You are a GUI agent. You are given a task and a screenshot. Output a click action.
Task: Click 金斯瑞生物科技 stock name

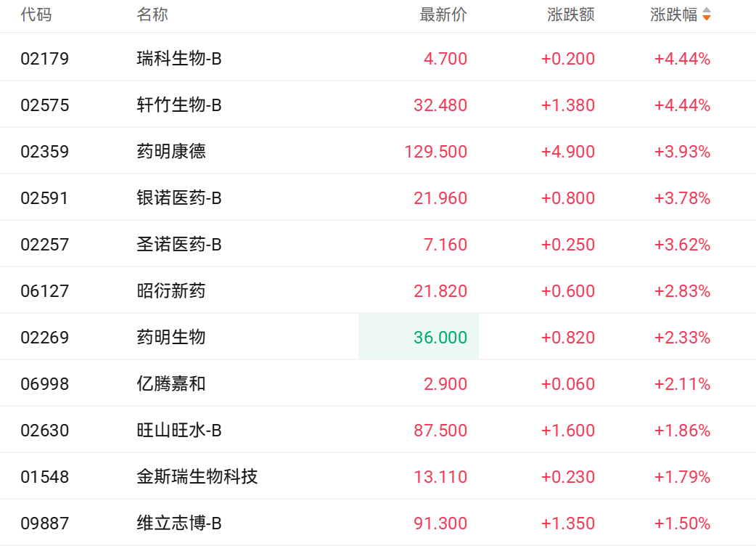coord(197,477)
